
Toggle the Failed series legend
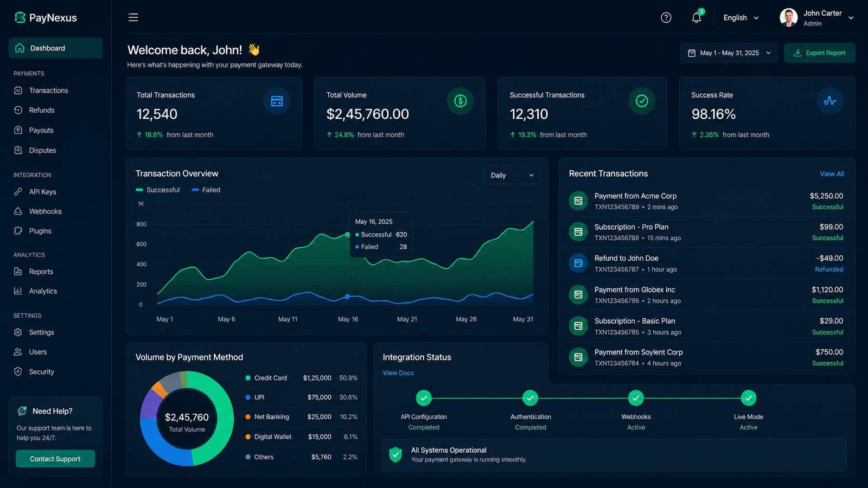tap(206, 190)
